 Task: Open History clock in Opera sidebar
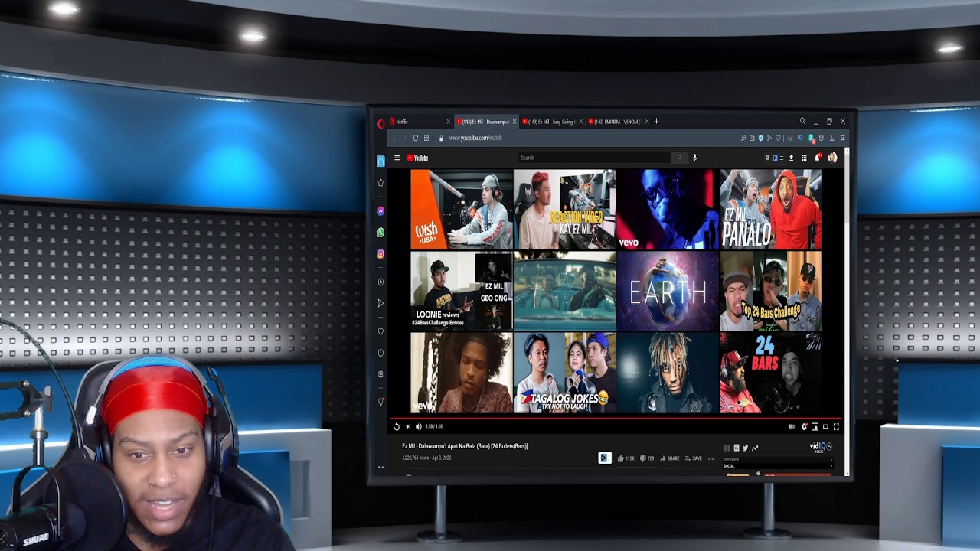381,353
